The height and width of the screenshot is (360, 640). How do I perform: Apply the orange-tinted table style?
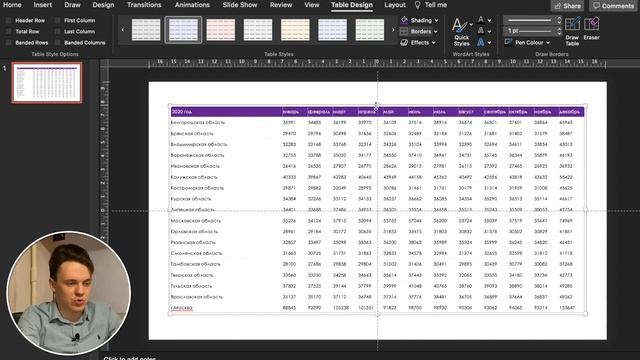(295, 30)
